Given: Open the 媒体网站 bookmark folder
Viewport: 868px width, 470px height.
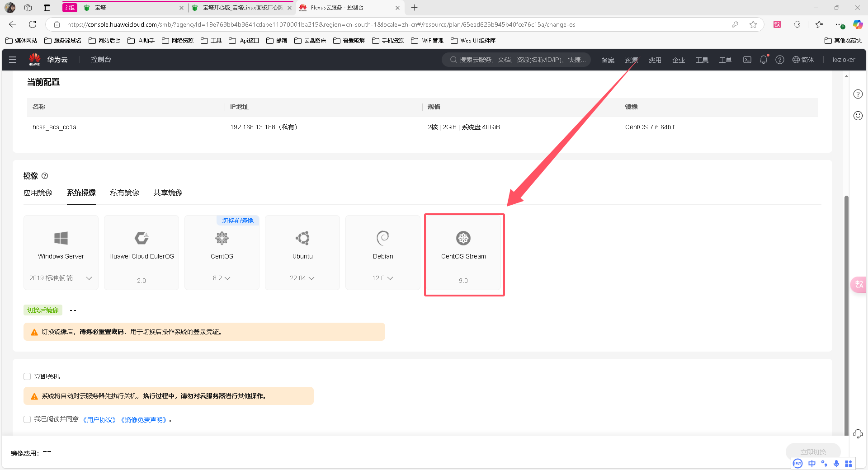Looking at the screenshot, I should tap(22, 40).
